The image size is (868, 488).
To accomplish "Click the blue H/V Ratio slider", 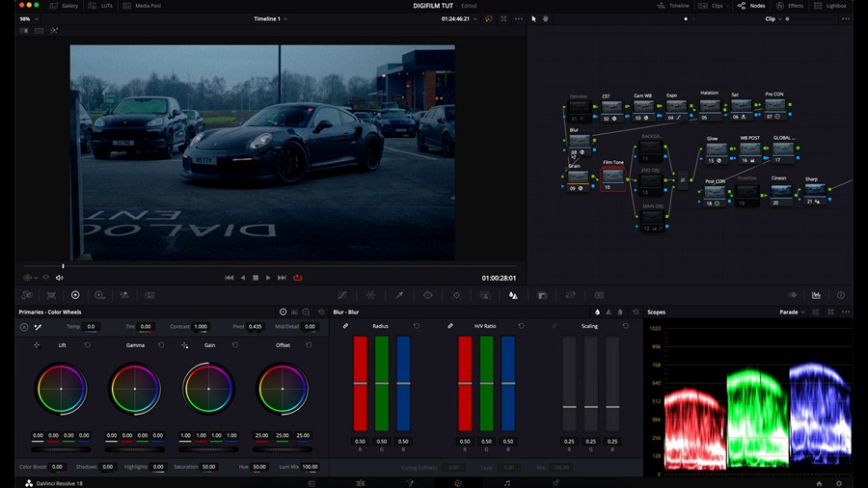I will coord(508,383).
